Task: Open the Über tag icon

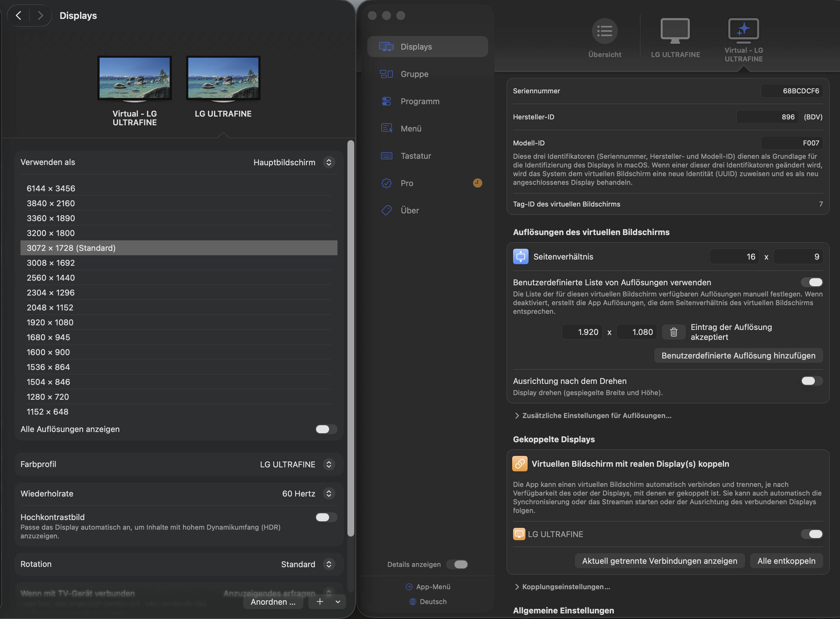Action: coord(386,210)
